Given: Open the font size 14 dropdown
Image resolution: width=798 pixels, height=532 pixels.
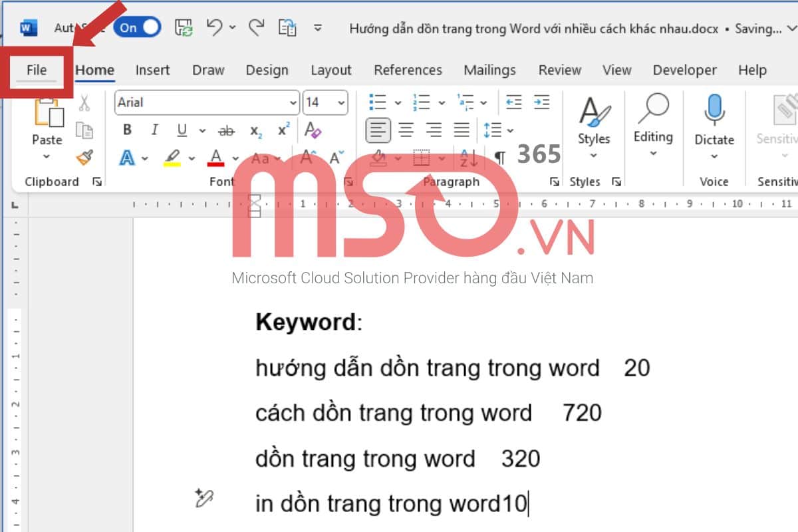Looking at the screenshot, I should click(x=341, y=103).
